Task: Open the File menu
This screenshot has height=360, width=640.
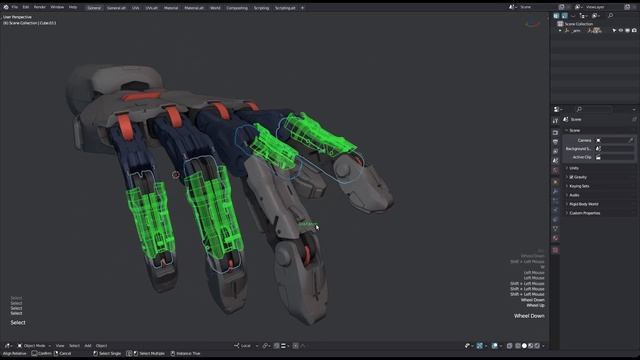Action: 15,7
